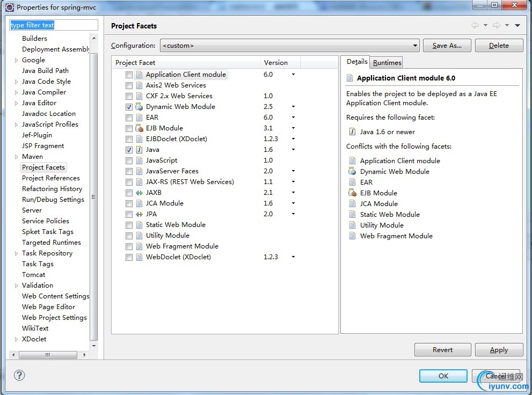
Task: Open Deployment Assembly settings page
Action: coord(56,49)
